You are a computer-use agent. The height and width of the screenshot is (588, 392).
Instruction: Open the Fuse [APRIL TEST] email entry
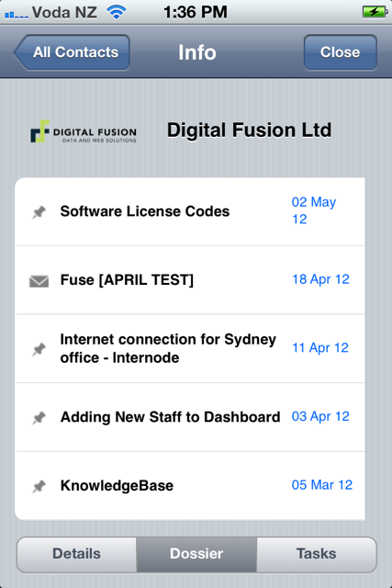190,280
